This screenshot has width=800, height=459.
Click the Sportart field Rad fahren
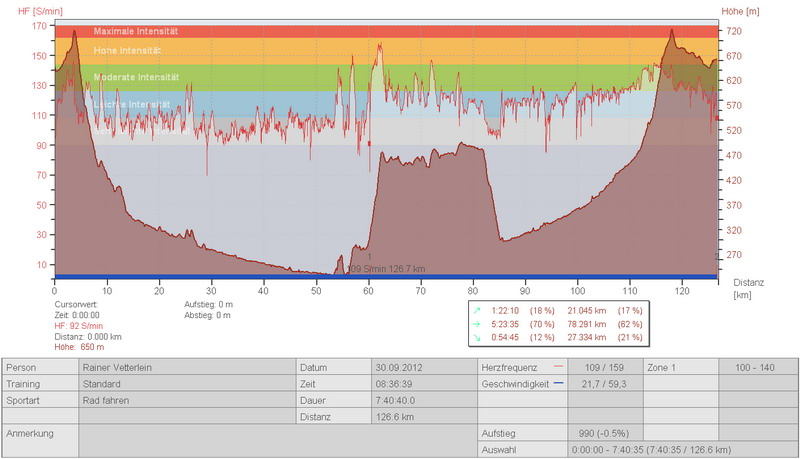tap(187, 399)
